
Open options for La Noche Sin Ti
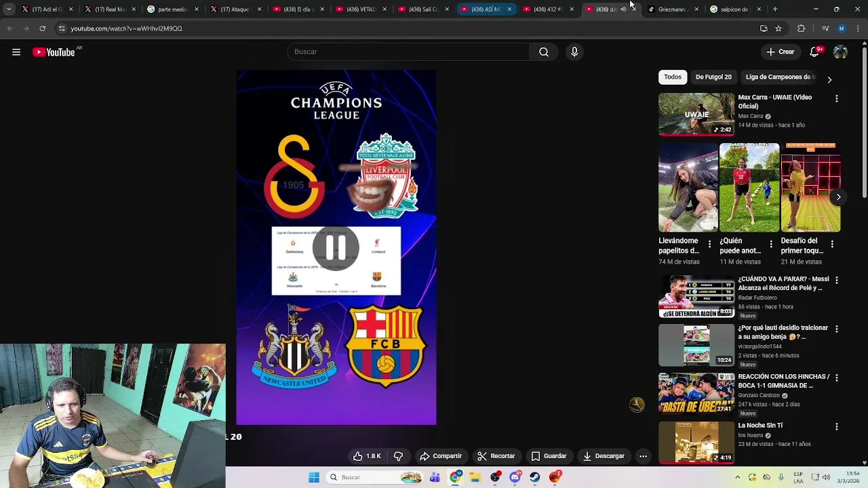tap(836, 426)
